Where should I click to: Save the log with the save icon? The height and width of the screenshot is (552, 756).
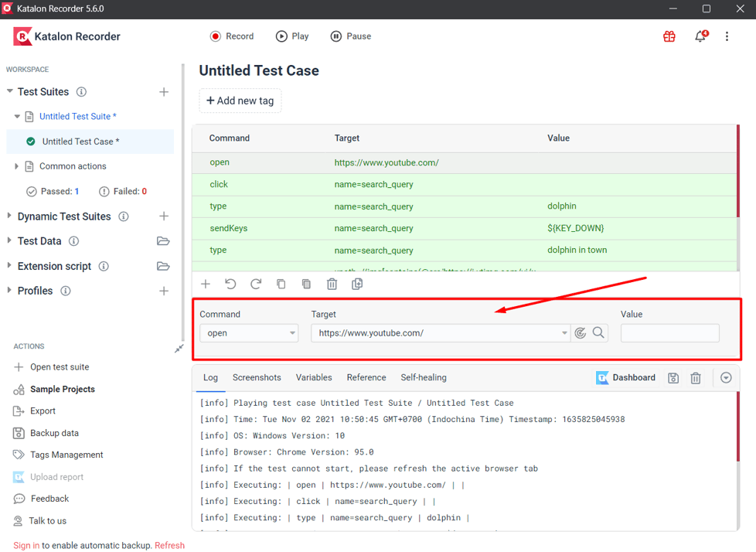(x=673, y=378)
